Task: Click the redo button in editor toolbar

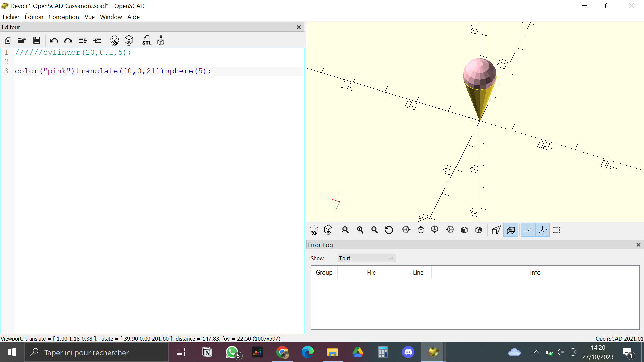Action: coord(68,40)
